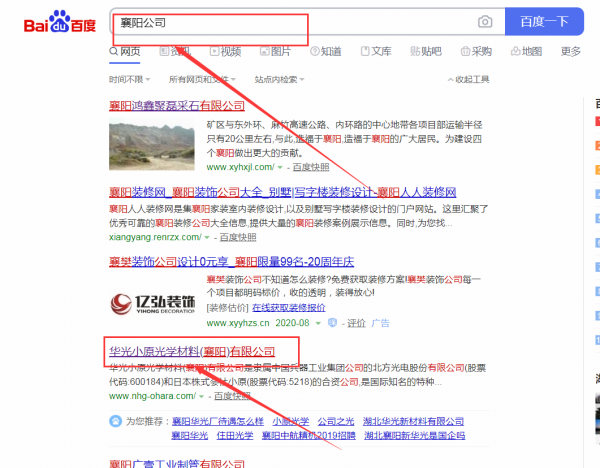This screenshot has width=600, height=468.
Task: Open the 所有网页和文件 dropdown
Action: click(x=202, y=79)
